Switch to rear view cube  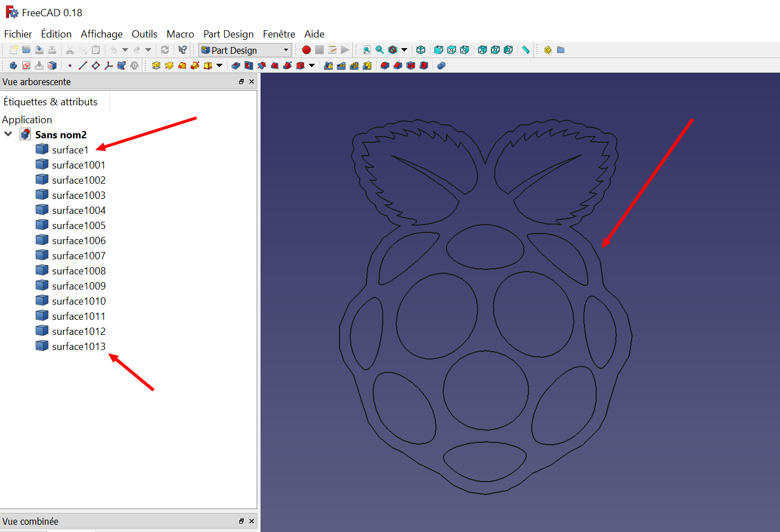coord(482,50)
